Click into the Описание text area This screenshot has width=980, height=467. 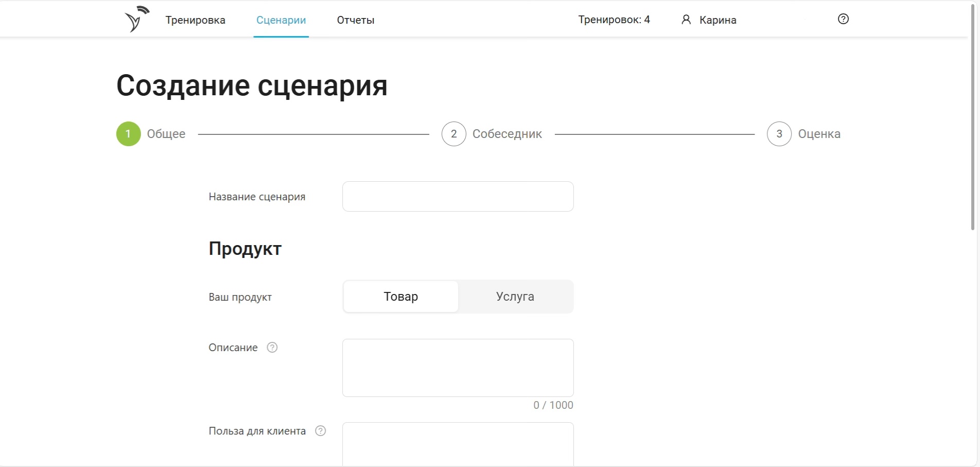458,368
